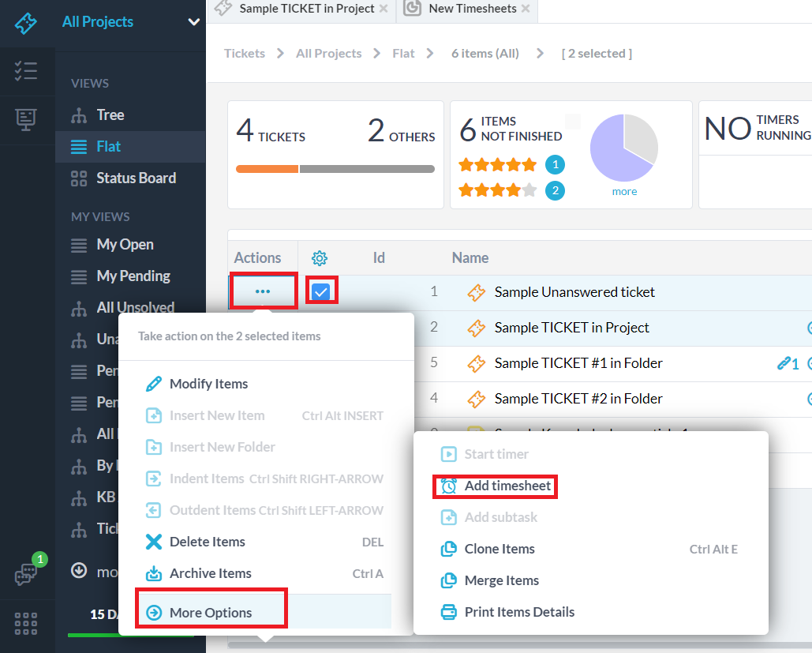The image size is (812, 653).
Task: Click the Tree view hierarchy icon
Action: click(79, 115)
